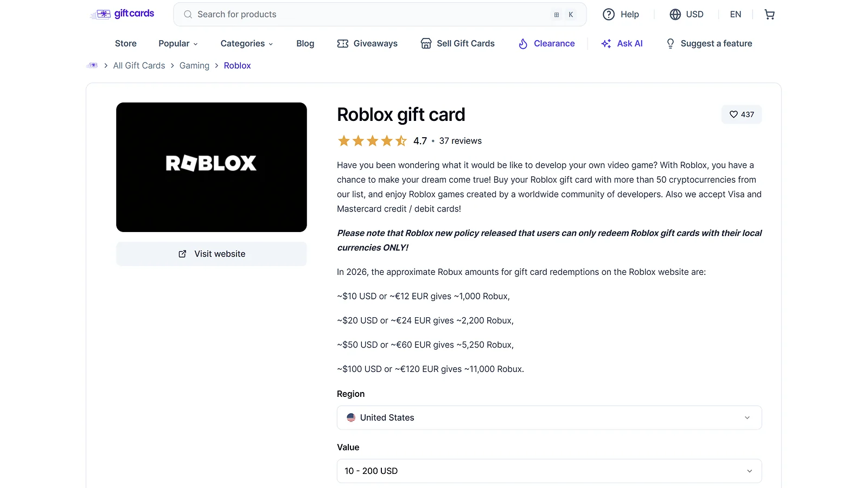Expand the Popular menu dropdown

[178, 43]
